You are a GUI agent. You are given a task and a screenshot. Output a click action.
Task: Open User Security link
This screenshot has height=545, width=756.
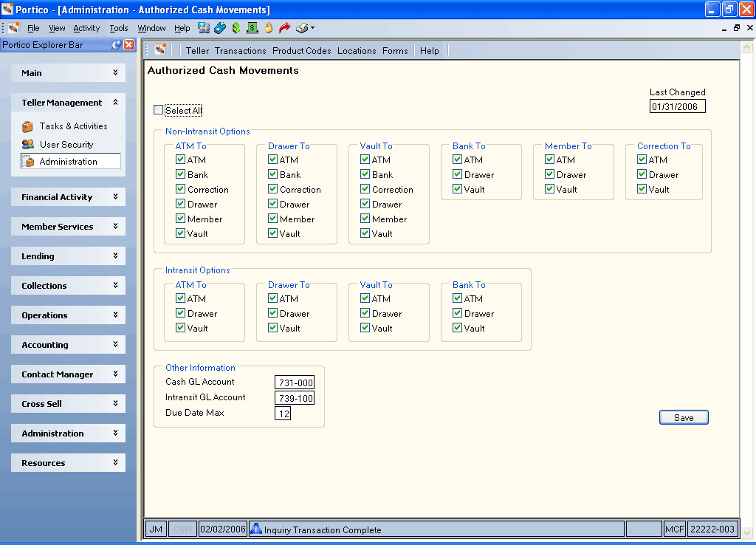point(66,144)
